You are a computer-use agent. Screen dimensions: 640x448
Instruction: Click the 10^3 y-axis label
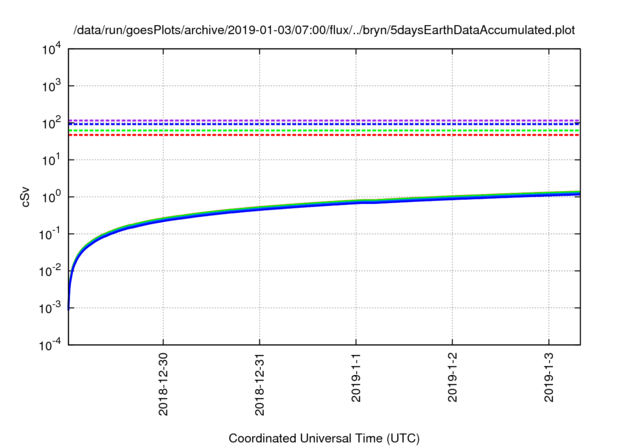(x=52, y=86)
